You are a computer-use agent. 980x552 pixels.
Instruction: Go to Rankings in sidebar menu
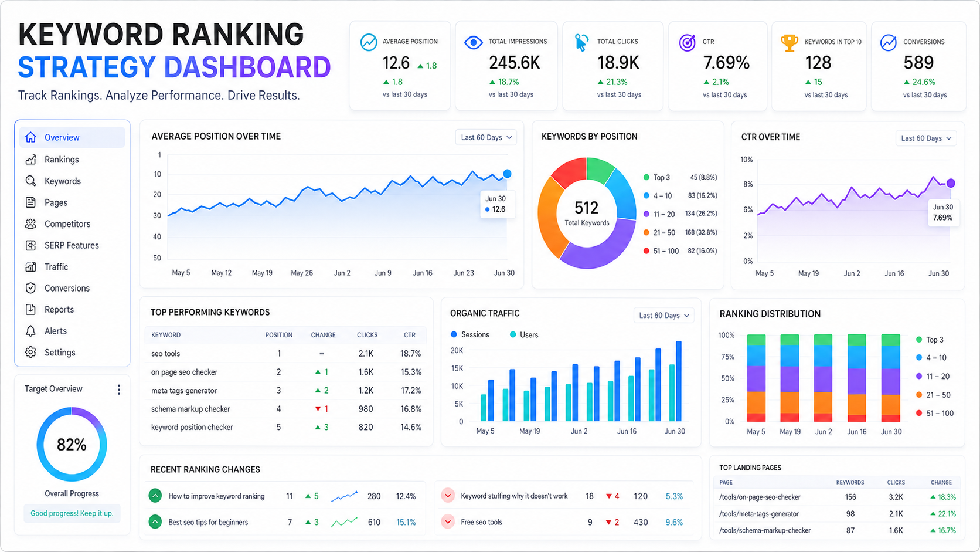[x=62, y=160]
